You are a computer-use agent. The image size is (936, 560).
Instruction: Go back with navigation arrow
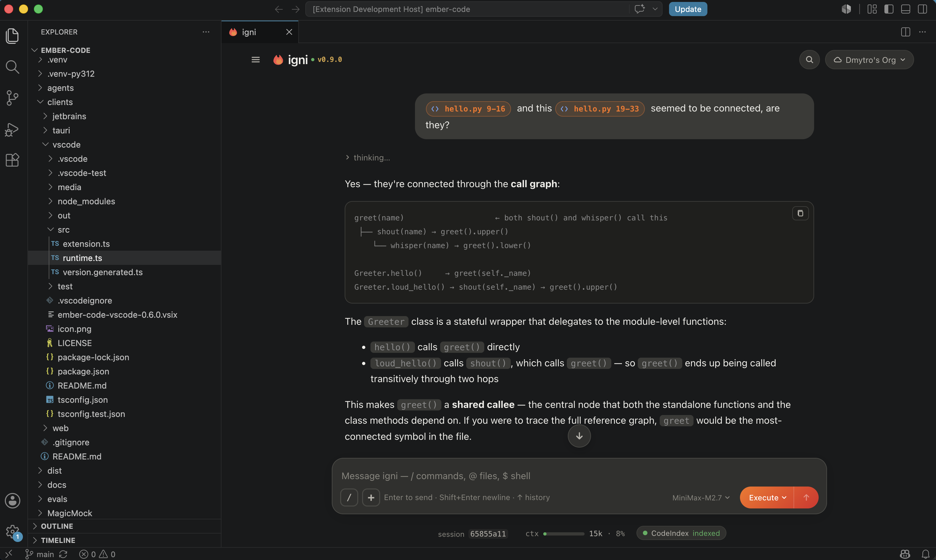tap(279, 9)
